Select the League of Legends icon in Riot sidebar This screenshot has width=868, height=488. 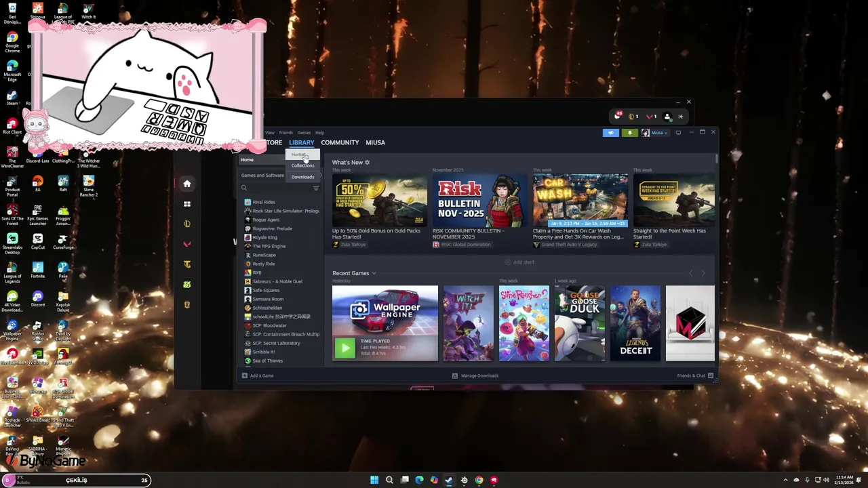coord(187,224)
